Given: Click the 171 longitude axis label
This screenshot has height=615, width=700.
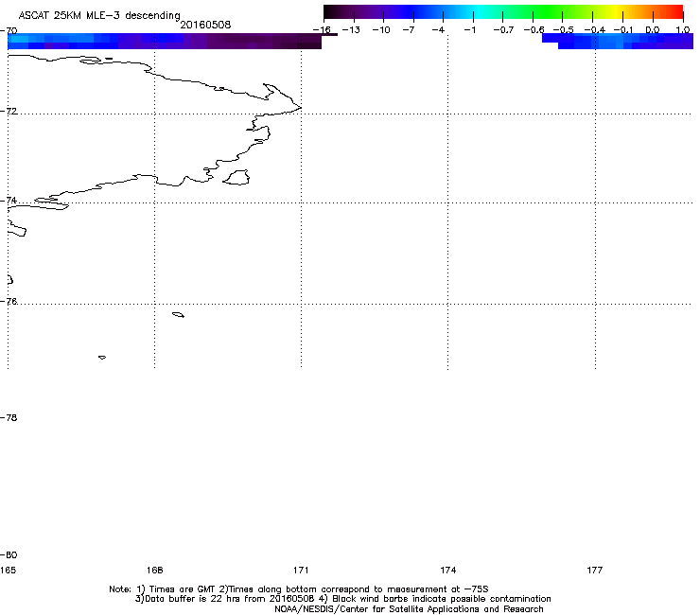Looking at the screenshot, I should 301,570.
